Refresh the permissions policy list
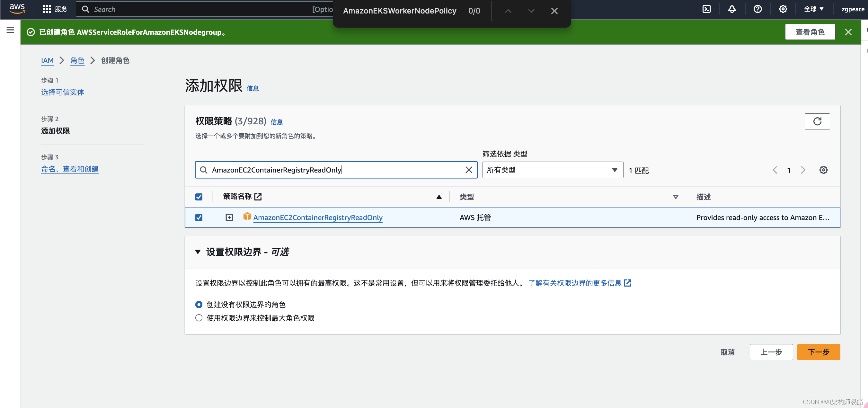 817,121
